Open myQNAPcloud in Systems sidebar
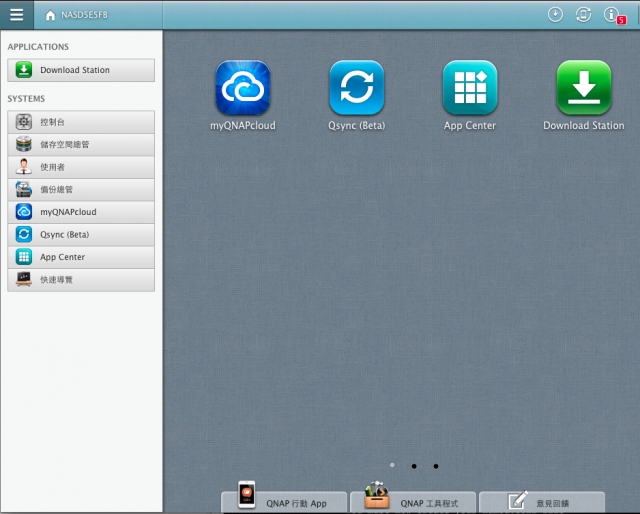Screen dimensions: 640x514 click(81, 212)
